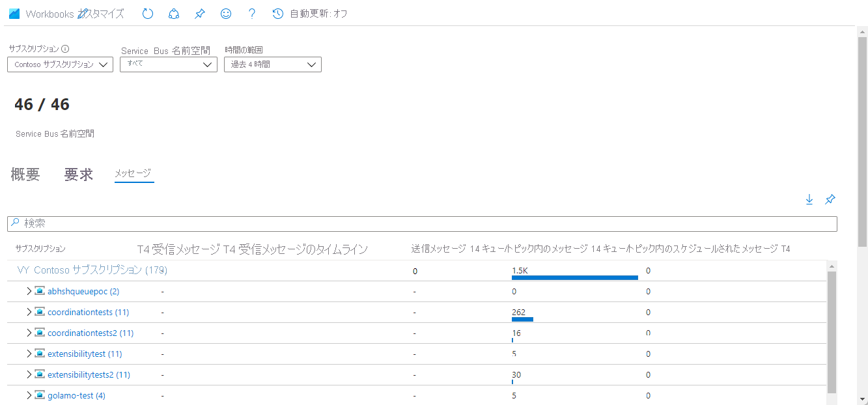Image resolution: width=868 pixels, height=405 pixels.
Task: Click the resource icon for extensibilitytest (11)
Action: [40, 354]
